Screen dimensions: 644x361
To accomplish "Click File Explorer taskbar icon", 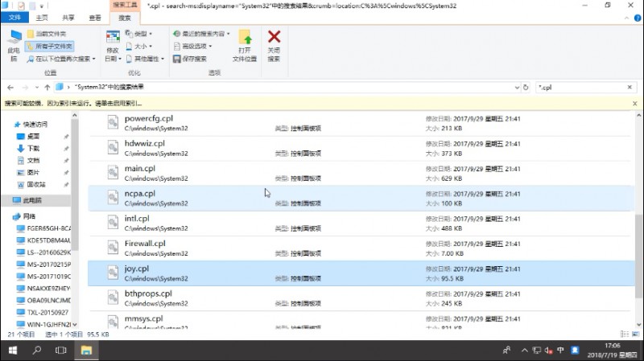I will pyautogui.click(x=86, y=351).
